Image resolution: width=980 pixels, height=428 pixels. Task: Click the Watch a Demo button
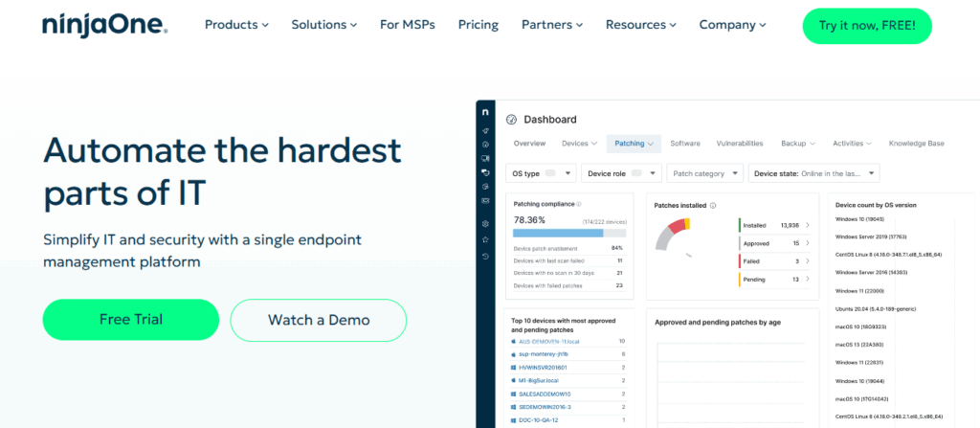pos(319,320)
